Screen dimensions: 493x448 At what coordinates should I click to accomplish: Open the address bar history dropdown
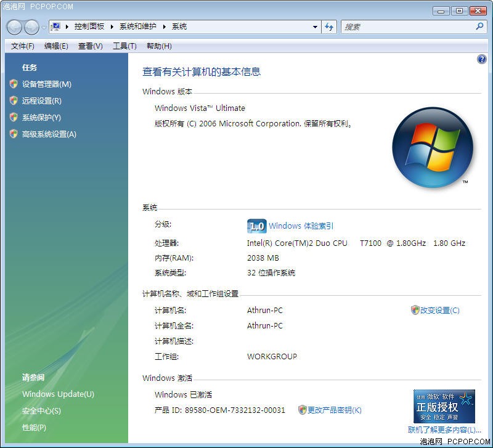click(x=315, y=27)
